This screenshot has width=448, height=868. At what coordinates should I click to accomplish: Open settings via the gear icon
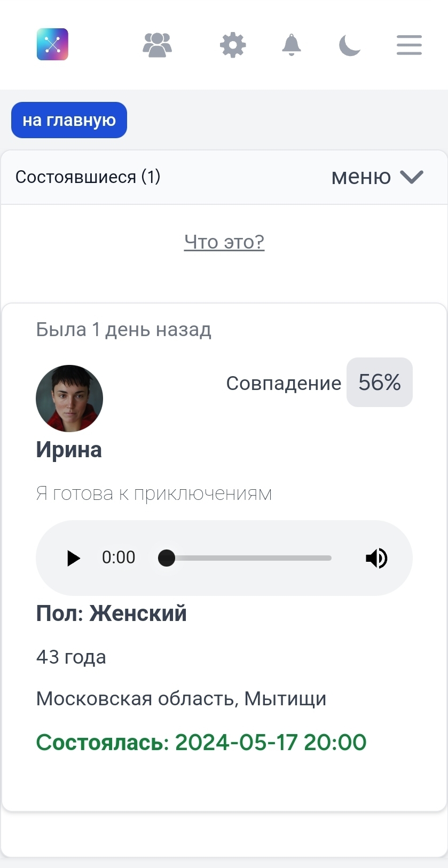[233, 45]
